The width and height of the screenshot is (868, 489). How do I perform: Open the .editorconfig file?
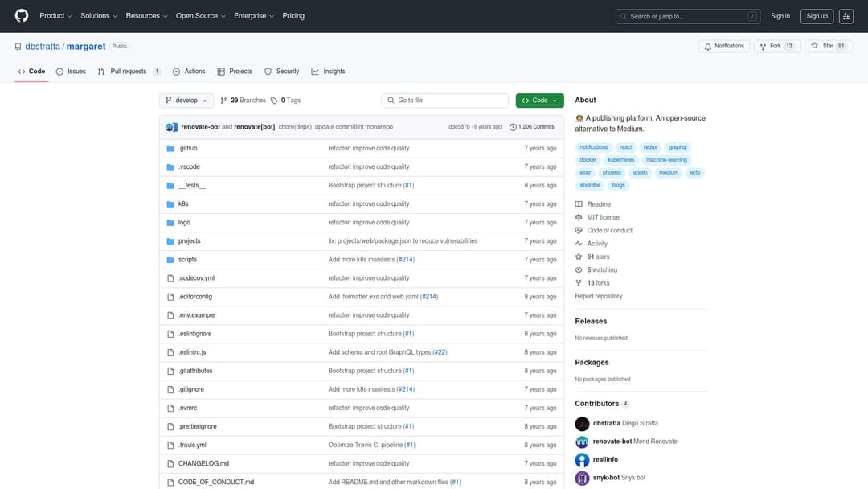coord(195,297)
